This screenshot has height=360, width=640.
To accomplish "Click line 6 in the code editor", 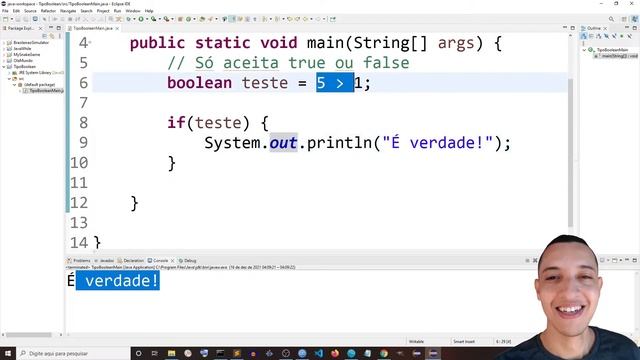I will click(x=330, y=83).
